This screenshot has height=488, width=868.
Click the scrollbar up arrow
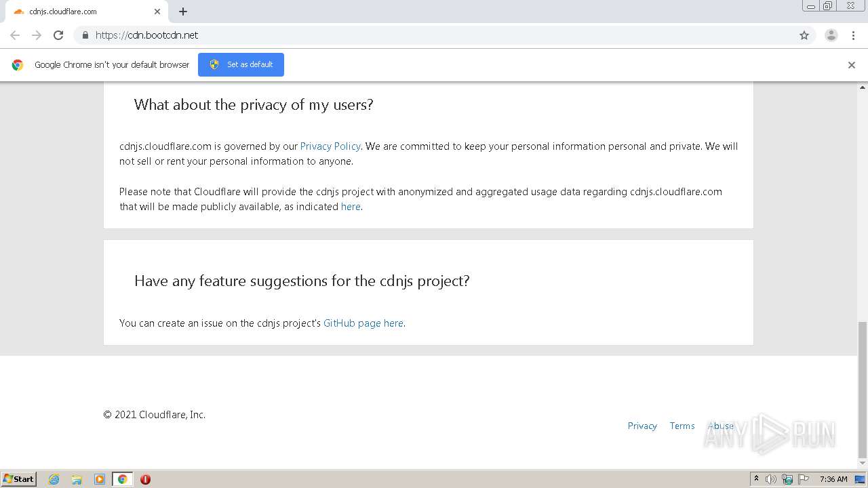tap(863, 87)
